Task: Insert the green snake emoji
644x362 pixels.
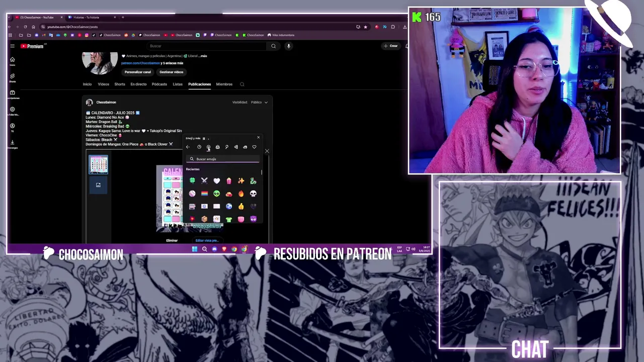Action: [x=253, y=181]
